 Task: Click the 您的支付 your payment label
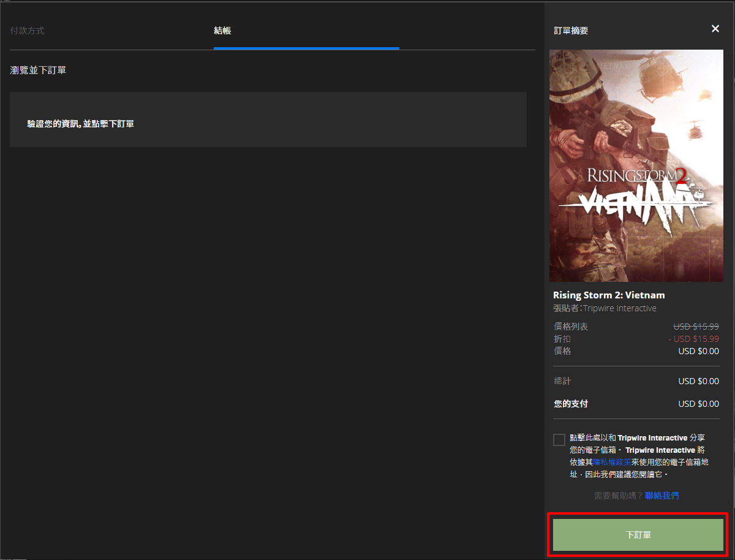point(571,404)
